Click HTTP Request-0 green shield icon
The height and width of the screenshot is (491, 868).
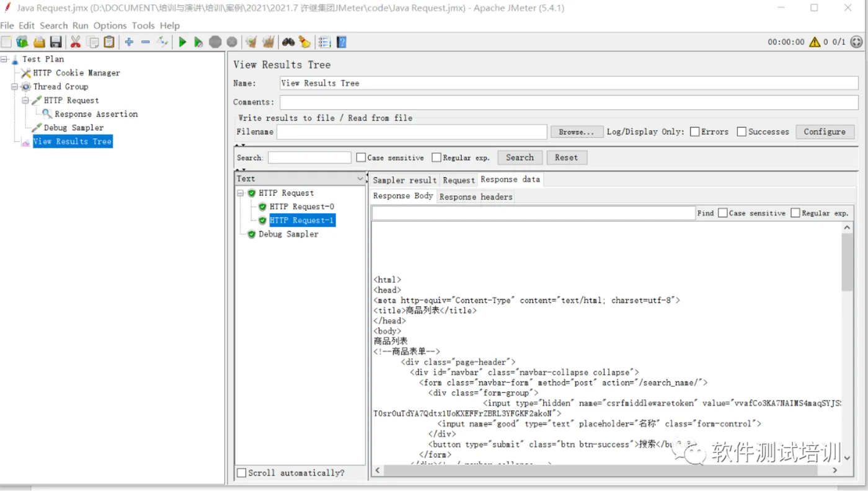tap(262, 206)
